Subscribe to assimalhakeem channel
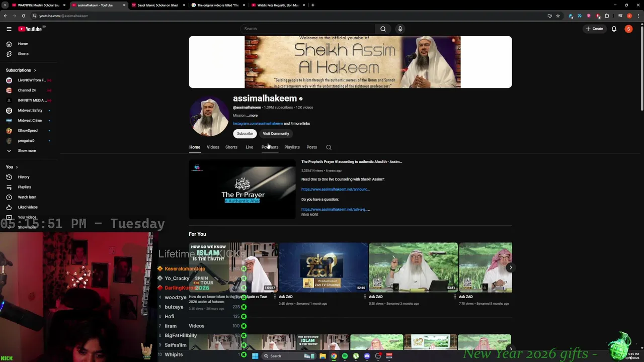 (x=245, y=134)
